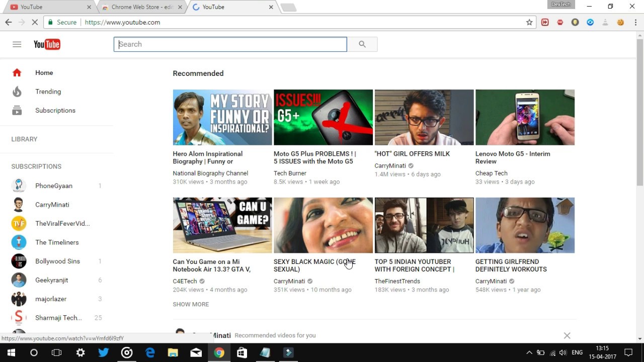Click the Can U Game laptop thumbnail

[222, 225]
